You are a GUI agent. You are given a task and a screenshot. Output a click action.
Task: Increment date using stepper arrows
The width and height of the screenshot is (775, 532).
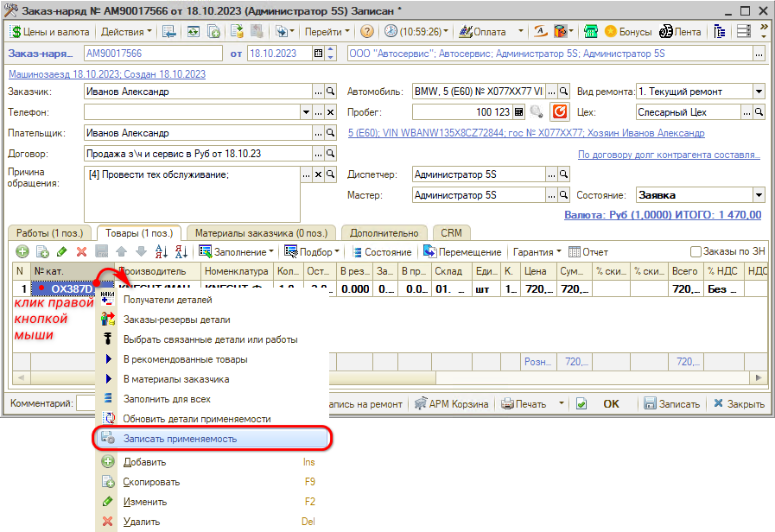[x=331, y=50]
